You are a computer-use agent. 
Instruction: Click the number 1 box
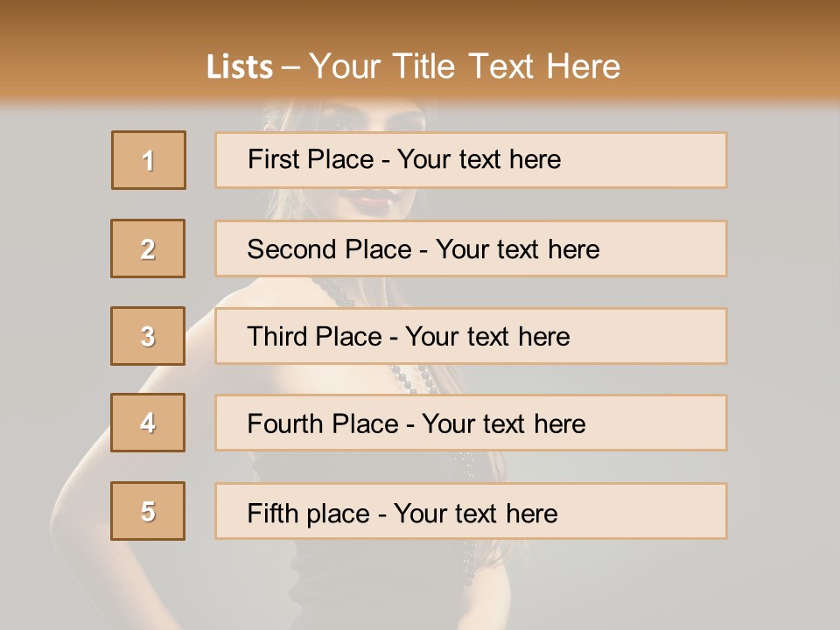pyautogui.click(x=149, y=160)
